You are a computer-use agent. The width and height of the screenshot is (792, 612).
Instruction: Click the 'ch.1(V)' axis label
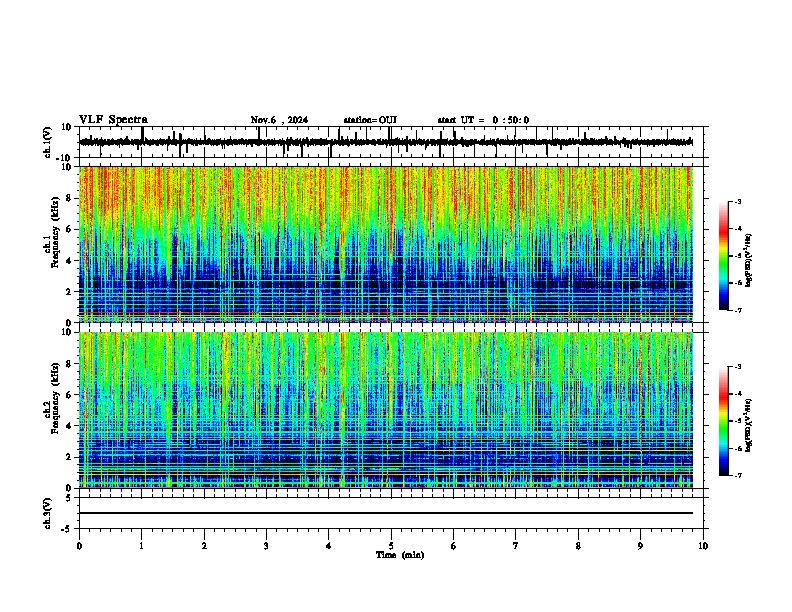click(x=48, y=142)
